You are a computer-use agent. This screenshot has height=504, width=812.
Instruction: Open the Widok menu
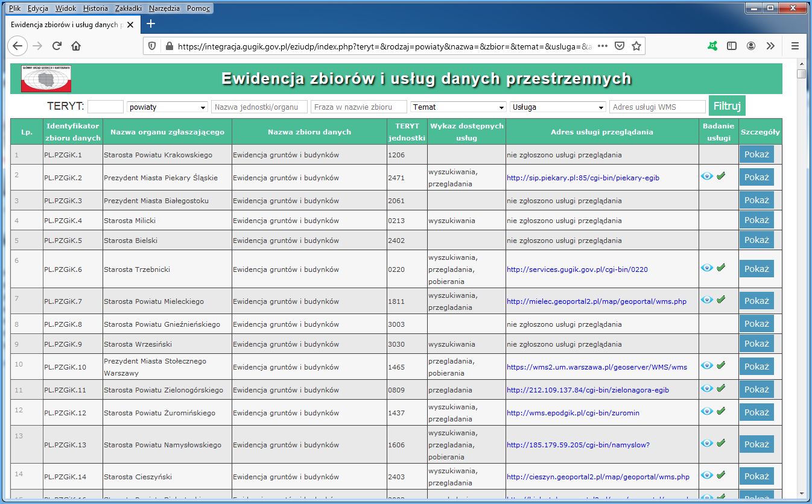[66, 8]
